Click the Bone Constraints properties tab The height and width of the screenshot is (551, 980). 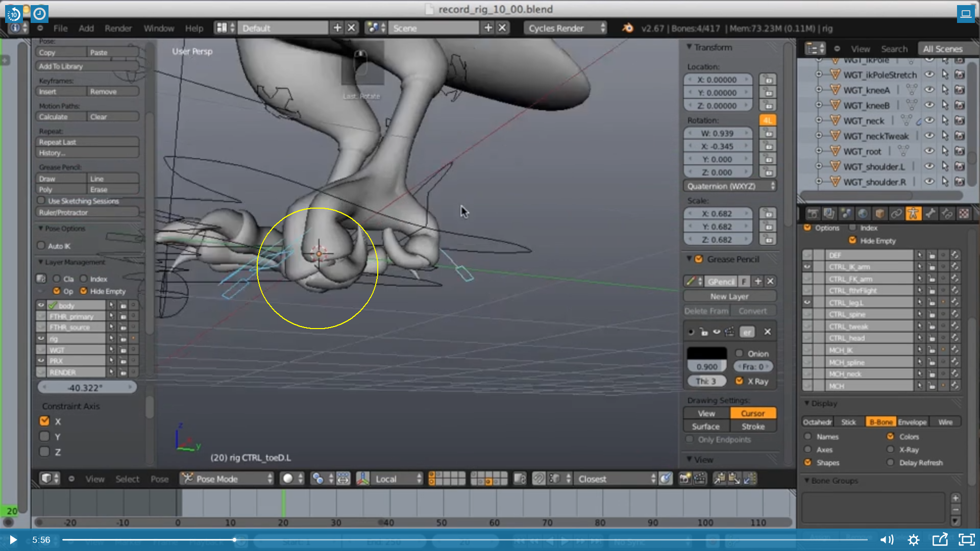(947, 213)
